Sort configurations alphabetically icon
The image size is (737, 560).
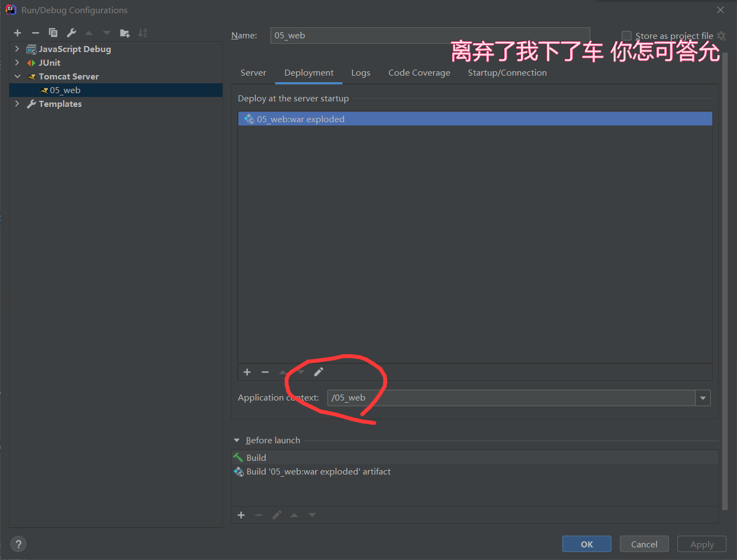click(x=142, y=33)
